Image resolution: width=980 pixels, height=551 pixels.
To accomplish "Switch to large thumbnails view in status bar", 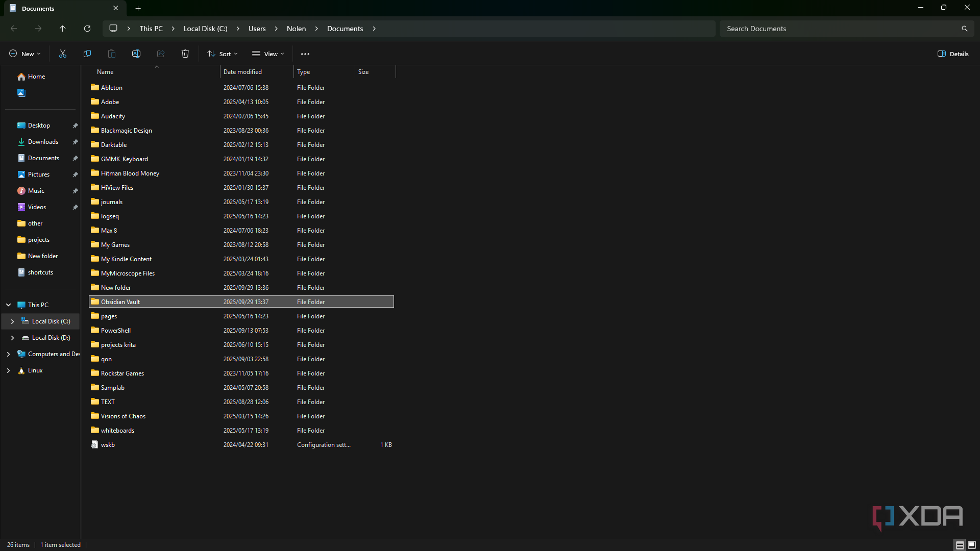I will coord(972,545).
